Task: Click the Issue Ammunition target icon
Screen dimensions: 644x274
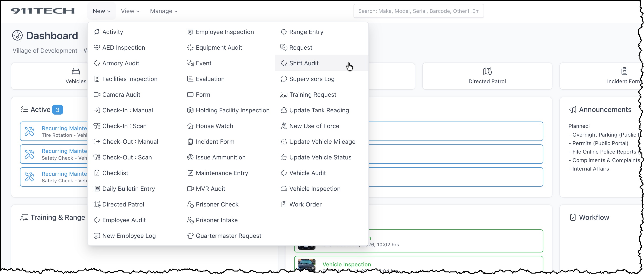Action: (190, 157)
